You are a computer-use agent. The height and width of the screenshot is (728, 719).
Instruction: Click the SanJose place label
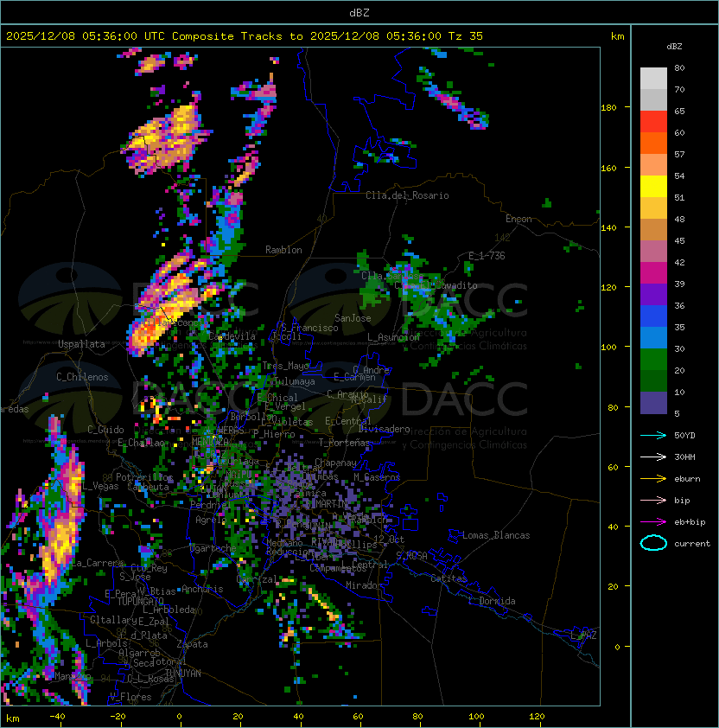point(353,318)
